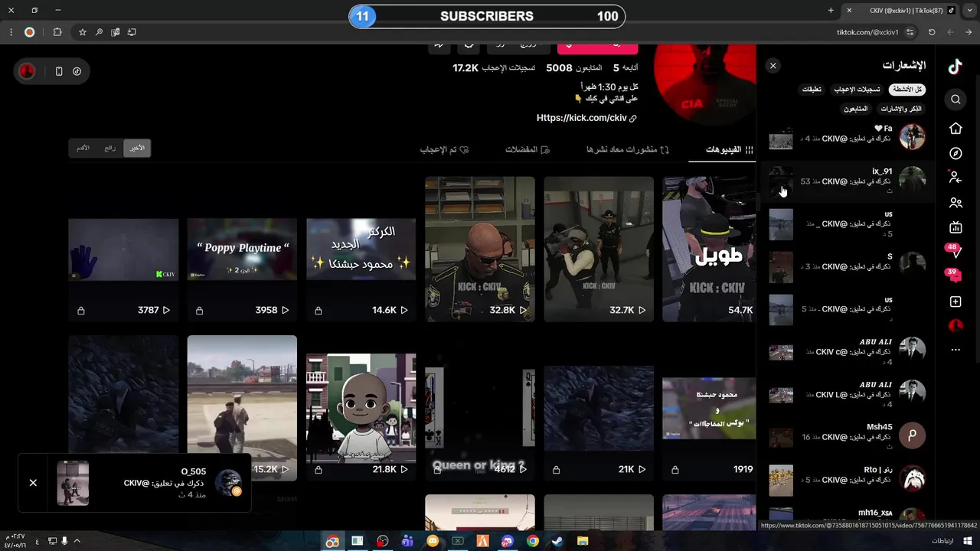This screenshot has width=980, height=551.
Task: Click the floating pill's red avatar
Action: (x=27, y=71)
